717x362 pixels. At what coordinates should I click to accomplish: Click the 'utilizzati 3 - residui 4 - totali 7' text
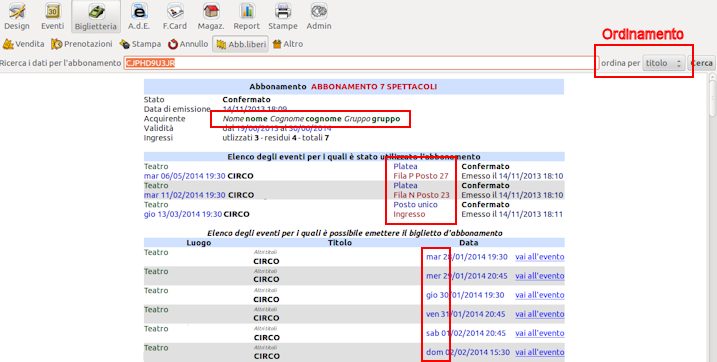point(275,138)
